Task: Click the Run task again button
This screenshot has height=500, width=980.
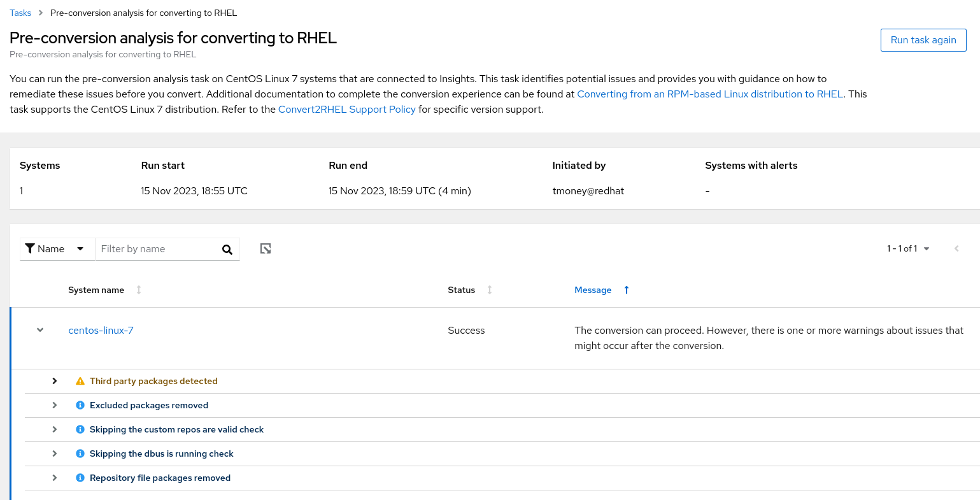Action: tap(923, 39)
